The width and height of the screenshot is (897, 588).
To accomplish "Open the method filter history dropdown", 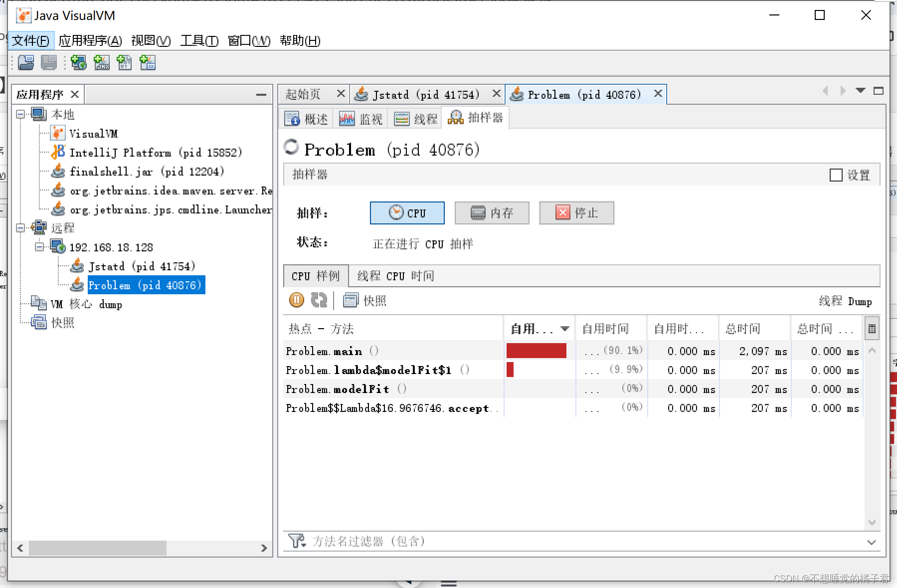I will coord(872,542).
